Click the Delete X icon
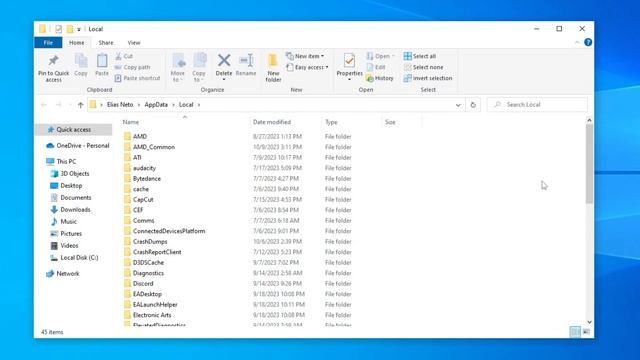This screenshot has width=640, height=360. (224, 60)
